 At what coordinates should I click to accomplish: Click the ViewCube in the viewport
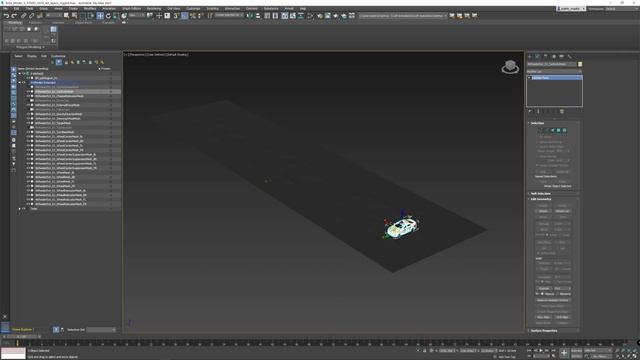click(x=510, y=67)
